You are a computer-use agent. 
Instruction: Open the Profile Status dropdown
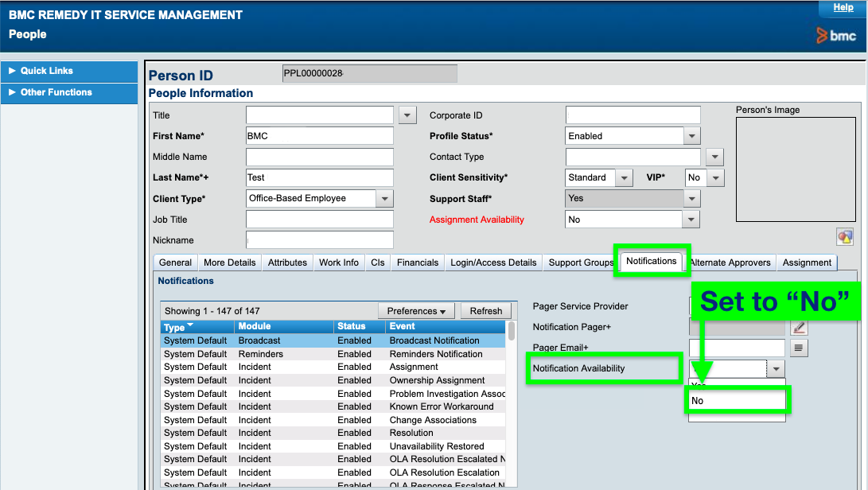point(691,136)
